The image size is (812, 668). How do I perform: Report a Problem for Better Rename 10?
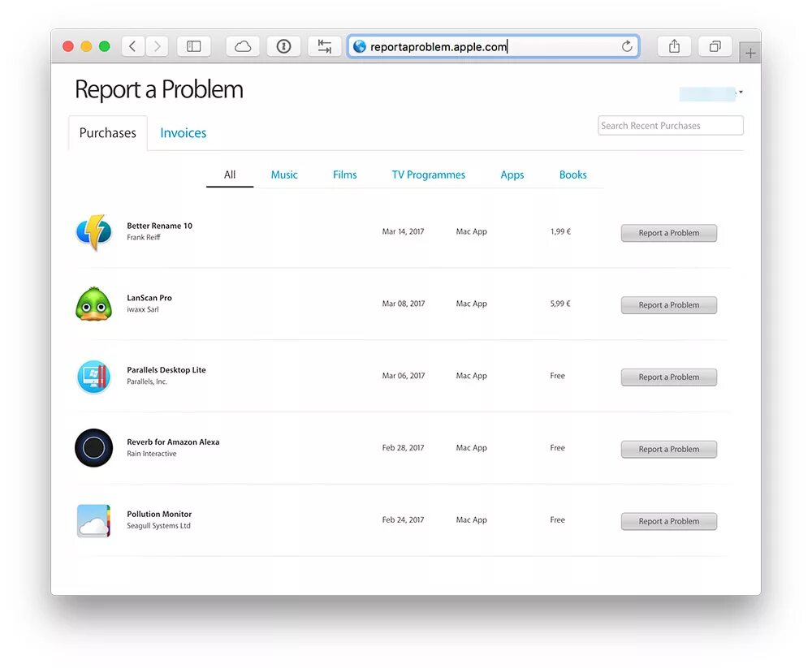click(x=669, y=233)
